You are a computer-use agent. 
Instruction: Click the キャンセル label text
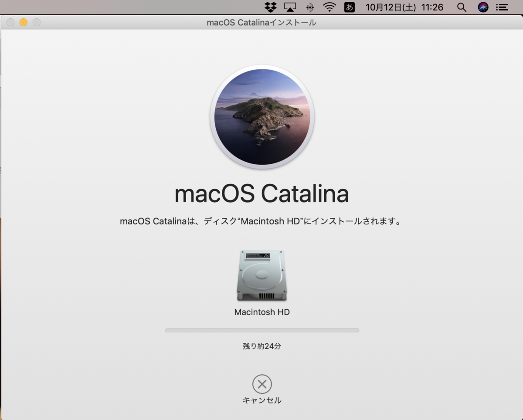tap(262, 400)
